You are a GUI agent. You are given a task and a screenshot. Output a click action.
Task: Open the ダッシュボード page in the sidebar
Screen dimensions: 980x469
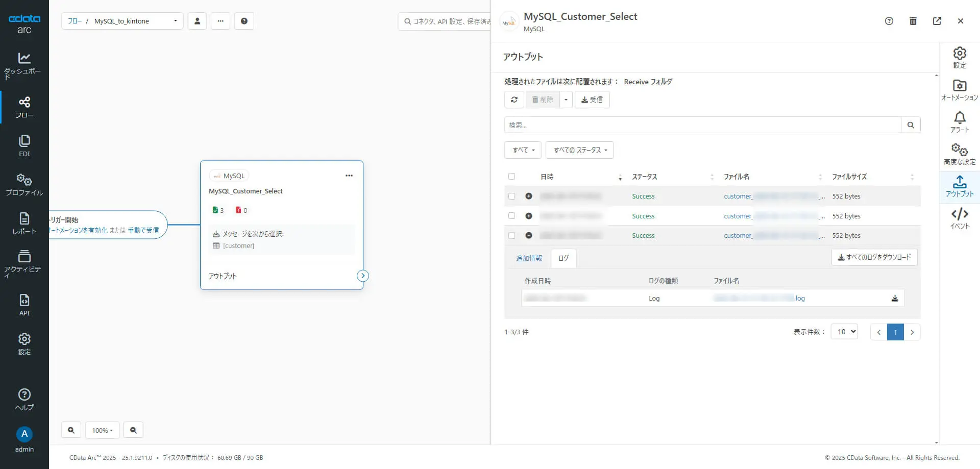coord(24,66)
